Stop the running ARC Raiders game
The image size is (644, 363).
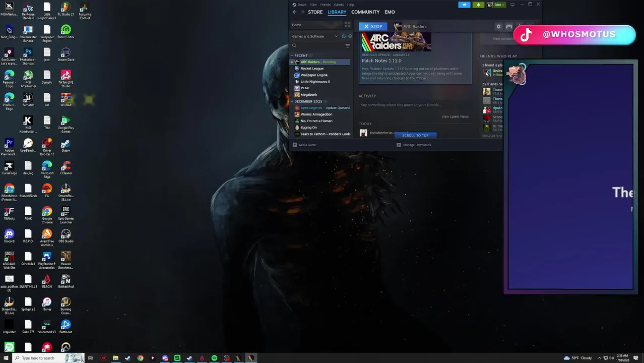373,26
